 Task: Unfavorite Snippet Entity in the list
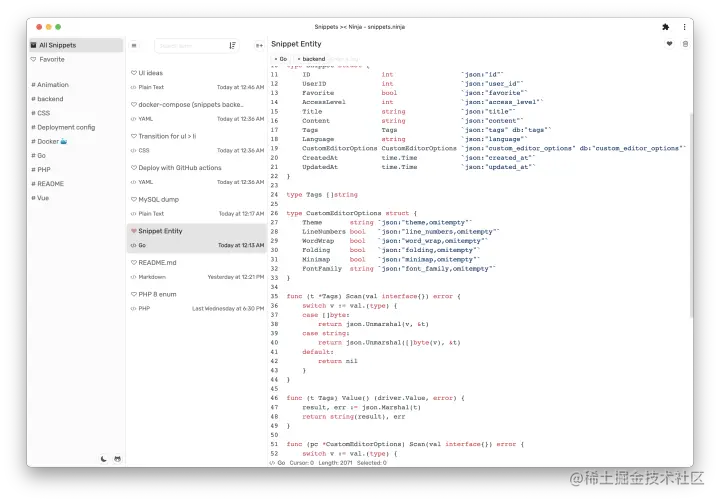pyautogui.click(x=134, y=231)
